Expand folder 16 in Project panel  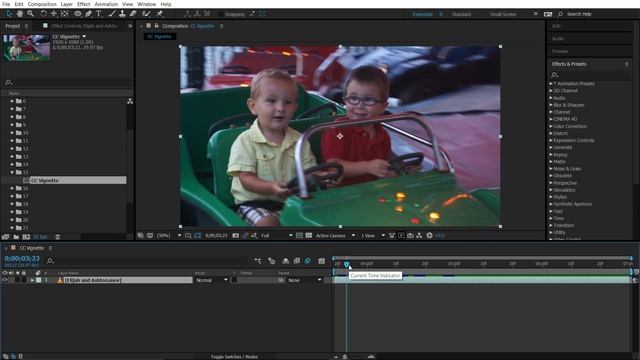pos(12,188)
